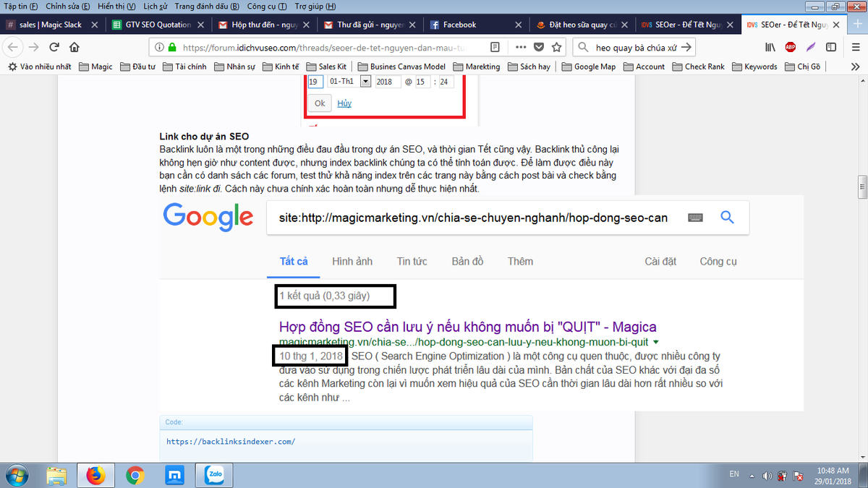Open the Tài chính bookmarks folder
This screenshot has height=488, width=868.
(184, 67)
